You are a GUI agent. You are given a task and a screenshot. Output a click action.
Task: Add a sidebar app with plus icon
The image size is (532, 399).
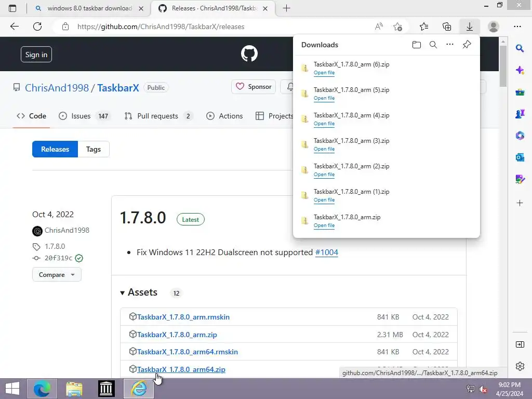tap(520, 203)
